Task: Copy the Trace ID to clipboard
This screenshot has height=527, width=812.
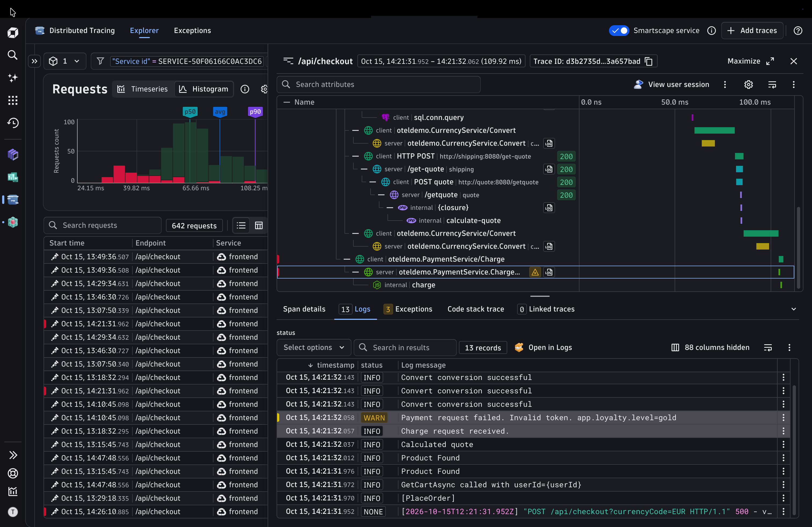Action: click(648, 61)
